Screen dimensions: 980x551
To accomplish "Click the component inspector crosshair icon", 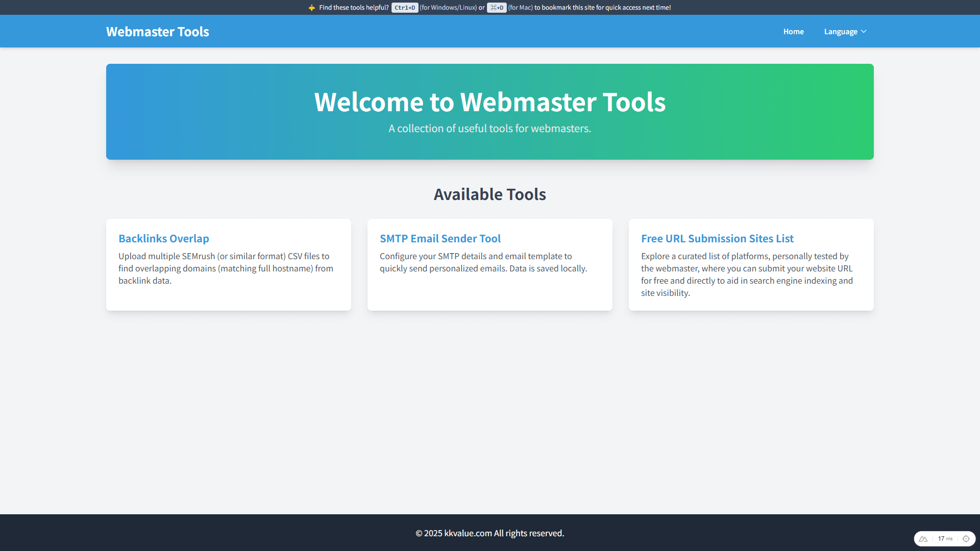I will (x=966, y=539).
